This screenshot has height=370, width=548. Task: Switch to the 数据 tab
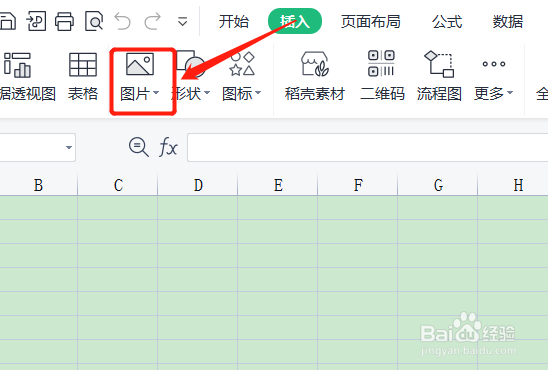pyautogui.click(x=508, y=22)
